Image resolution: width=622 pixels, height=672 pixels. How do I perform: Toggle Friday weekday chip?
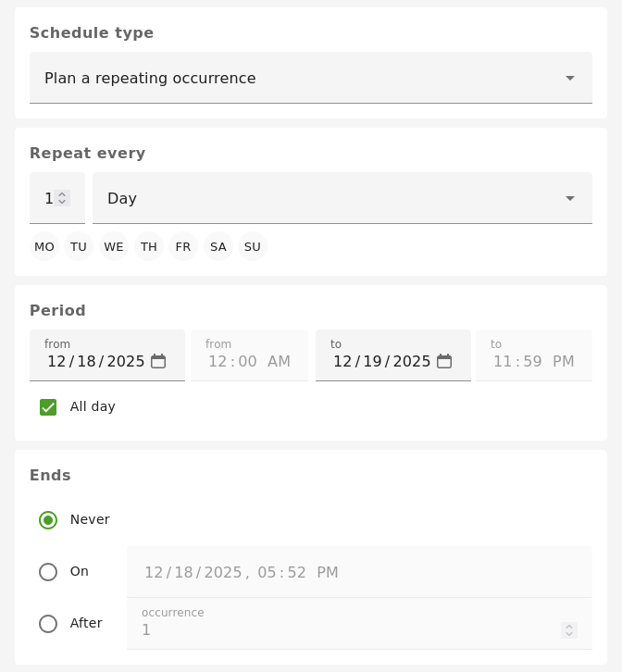tap(183, 247)
